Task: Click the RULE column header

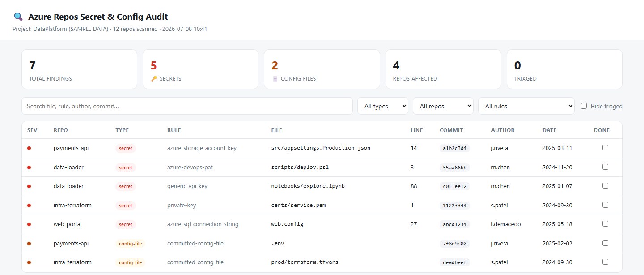Action: 174,130
